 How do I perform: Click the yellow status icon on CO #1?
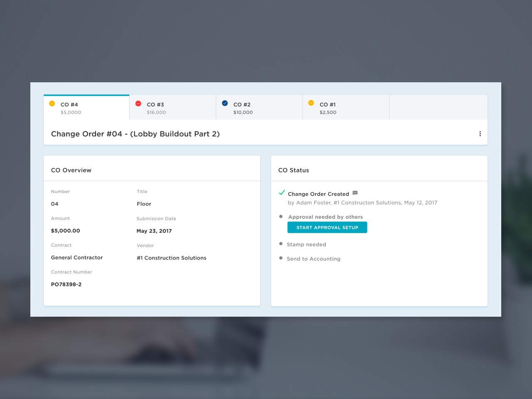click(311, 103)
